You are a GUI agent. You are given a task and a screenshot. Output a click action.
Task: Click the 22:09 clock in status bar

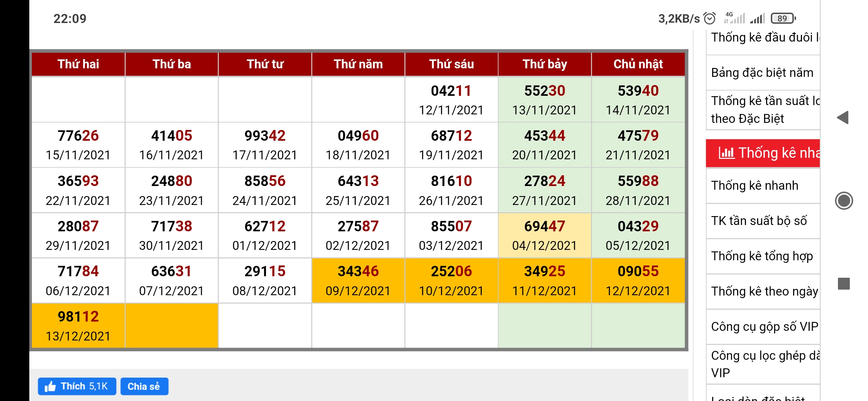coord(70,19)
